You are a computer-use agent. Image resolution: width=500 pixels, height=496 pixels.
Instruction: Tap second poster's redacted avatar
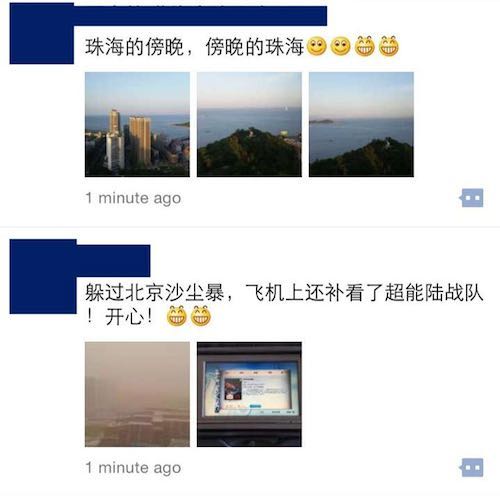tap(43, 276)
